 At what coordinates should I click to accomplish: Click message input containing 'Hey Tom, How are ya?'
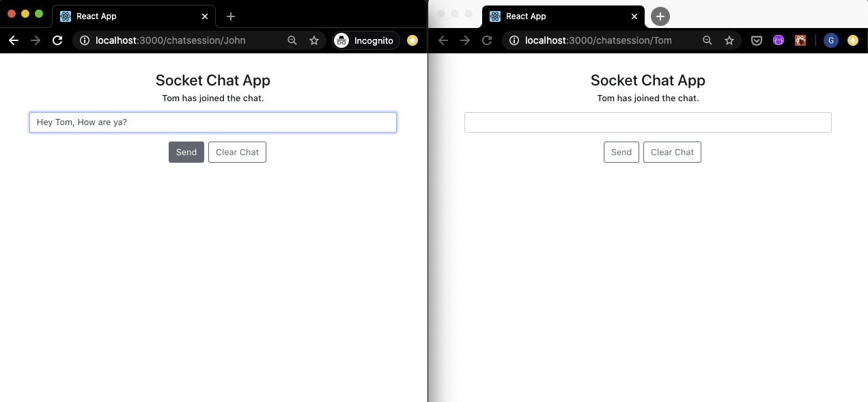(213, 122)
